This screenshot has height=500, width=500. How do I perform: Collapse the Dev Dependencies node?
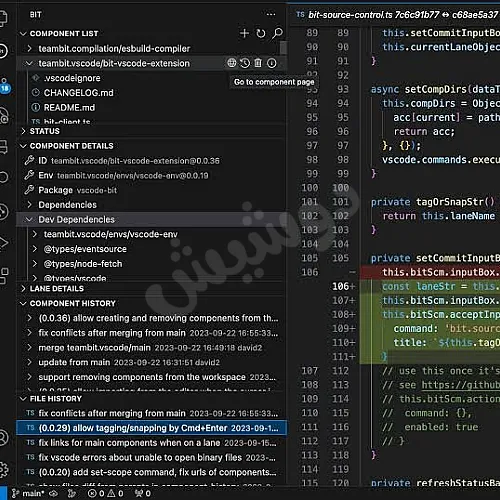29,219
